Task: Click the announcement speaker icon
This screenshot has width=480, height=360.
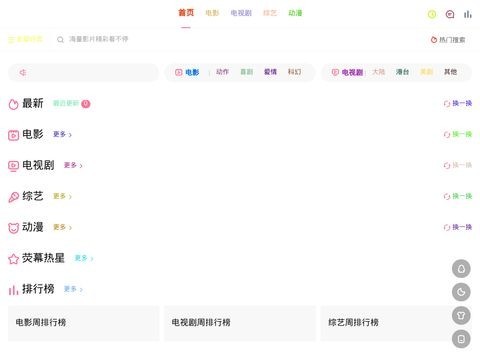Action: tap(23, 72)
